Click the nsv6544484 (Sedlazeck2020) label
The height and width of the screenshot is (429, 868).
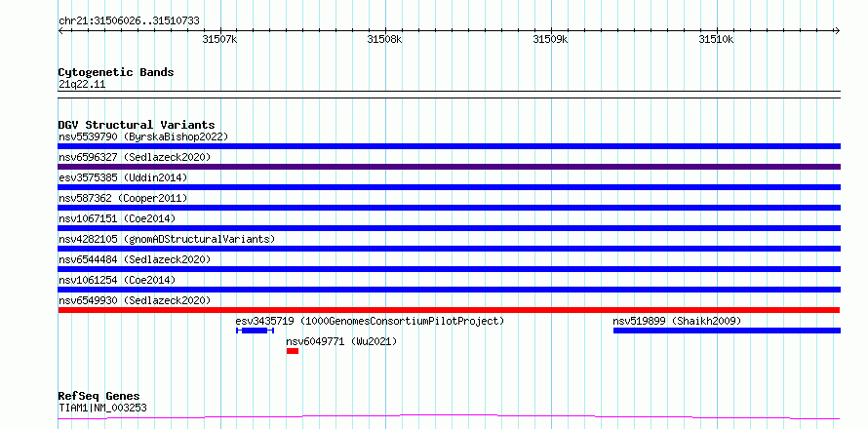click(x=135, y=259)
